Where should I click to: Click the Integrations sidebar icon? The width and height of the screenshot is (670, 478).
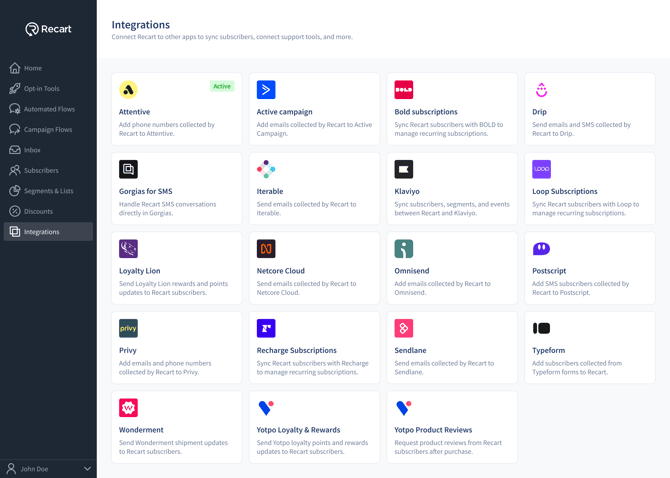pyautogui.click(x=15, y=232)
